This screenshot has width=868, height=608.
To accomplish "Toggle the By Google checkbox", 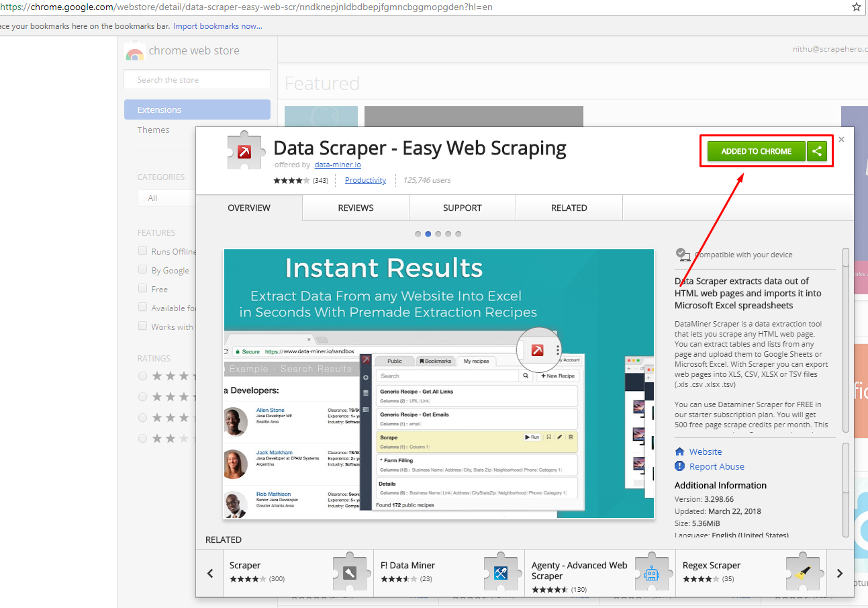I will click(x=142, y=269).
